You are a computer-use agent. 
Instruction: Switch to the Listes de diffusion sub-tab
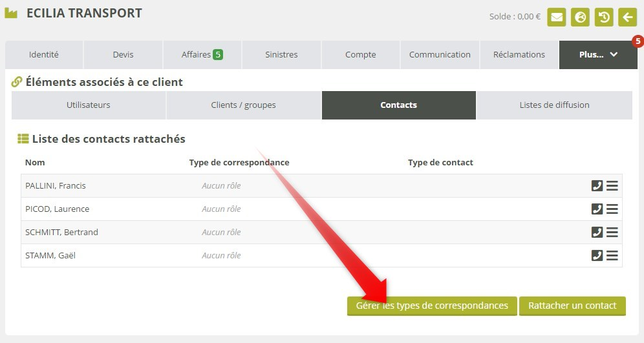pos(554,105)
